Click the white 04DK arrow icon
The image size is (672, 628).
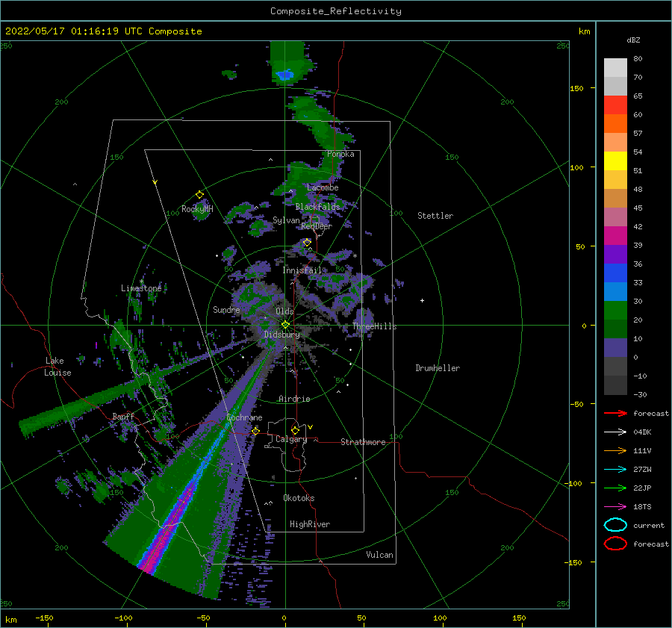point(615,432)
